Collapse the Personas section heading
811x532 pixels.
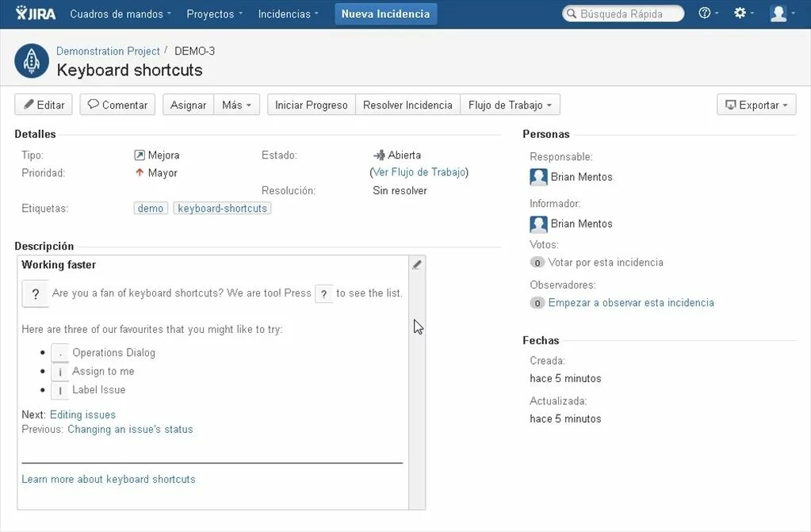[x=546, y=134]
